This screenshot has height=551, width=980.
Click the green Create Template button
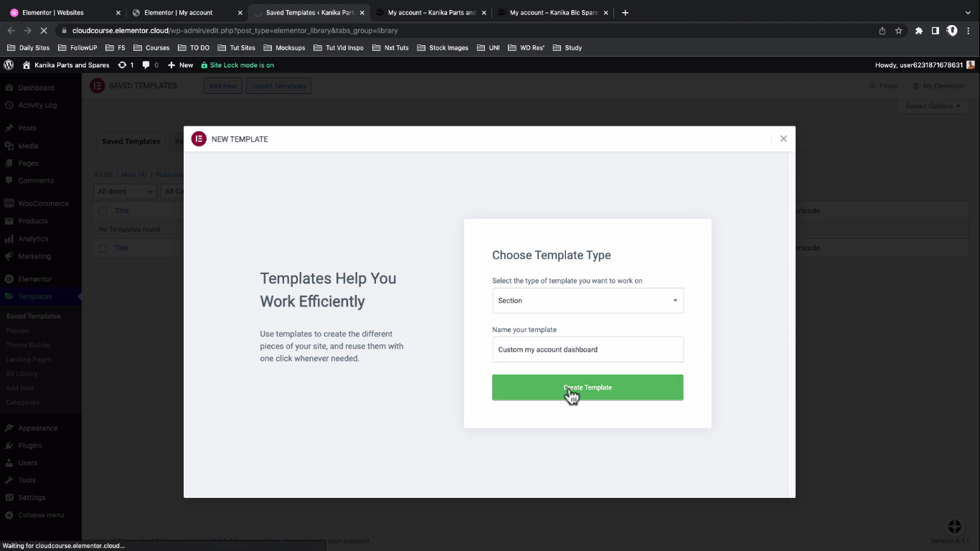[588, 387]
